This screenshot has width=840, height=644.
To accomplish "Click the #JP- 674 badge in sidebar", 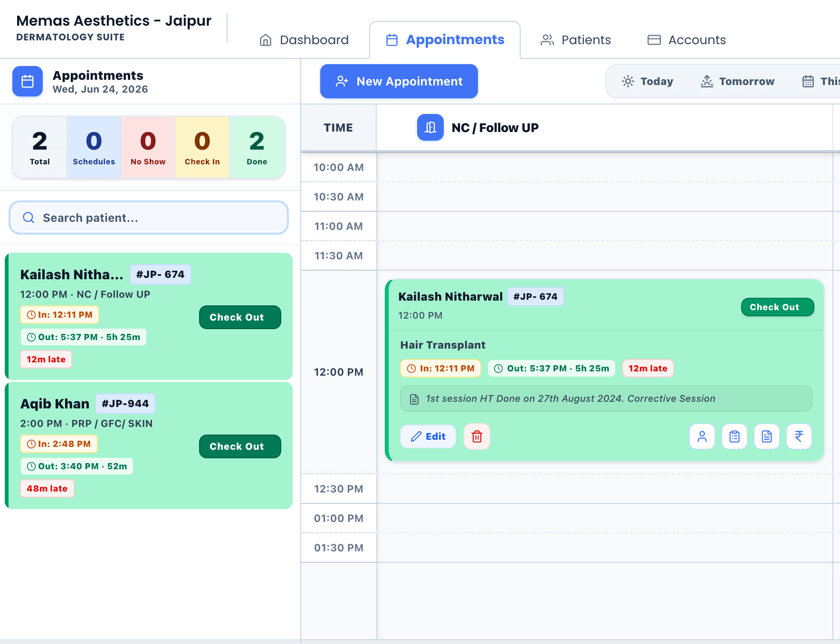I will (161, 275).
